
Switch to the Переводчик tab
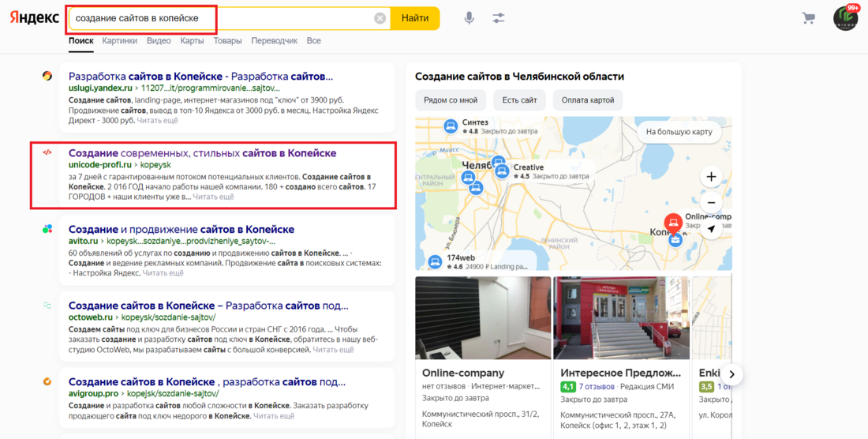[274, 41]
